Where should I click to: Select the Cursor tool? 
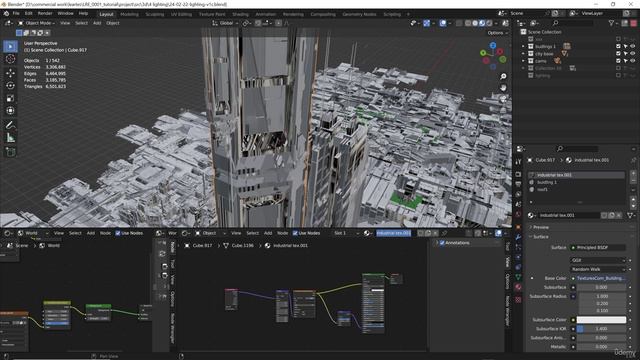(11, 59)
